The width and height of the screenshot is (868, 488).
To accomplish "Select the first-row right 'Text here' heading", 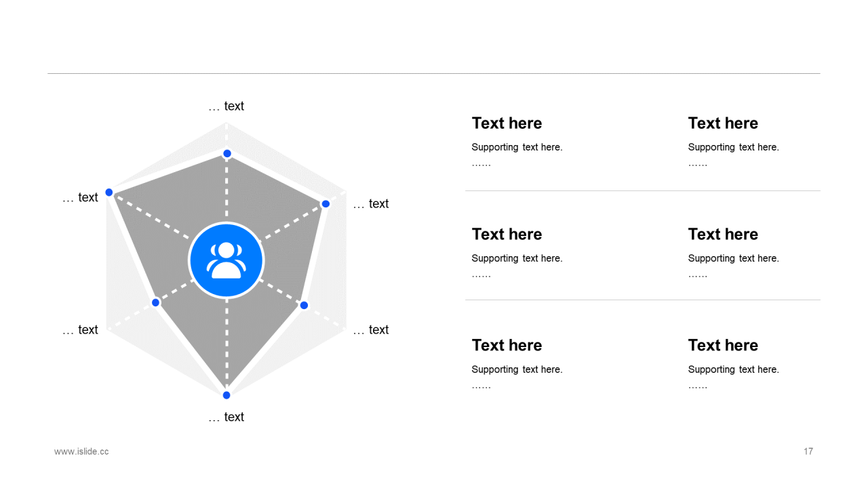I will coord(723,123).
